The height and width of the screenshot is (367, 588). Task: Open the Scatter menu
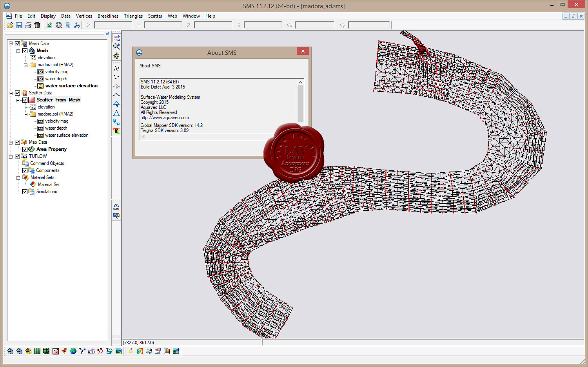click(155, 16)
